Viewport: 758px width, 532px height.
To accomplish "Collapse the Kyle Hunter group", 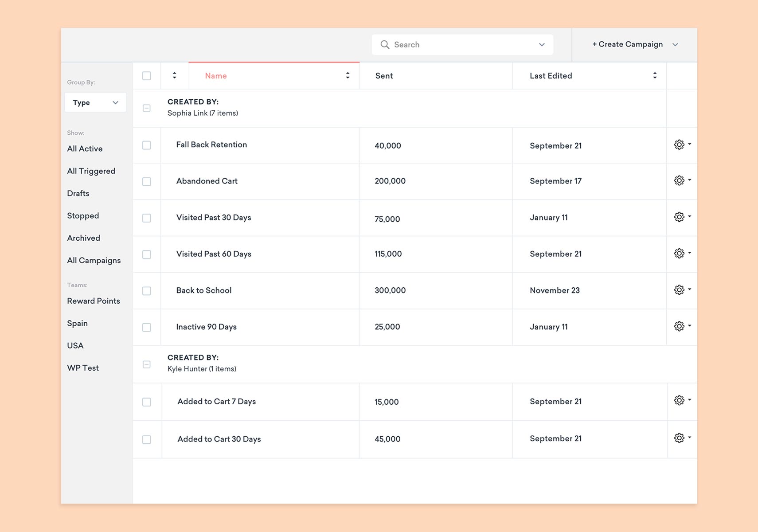I will click(147, 364).
